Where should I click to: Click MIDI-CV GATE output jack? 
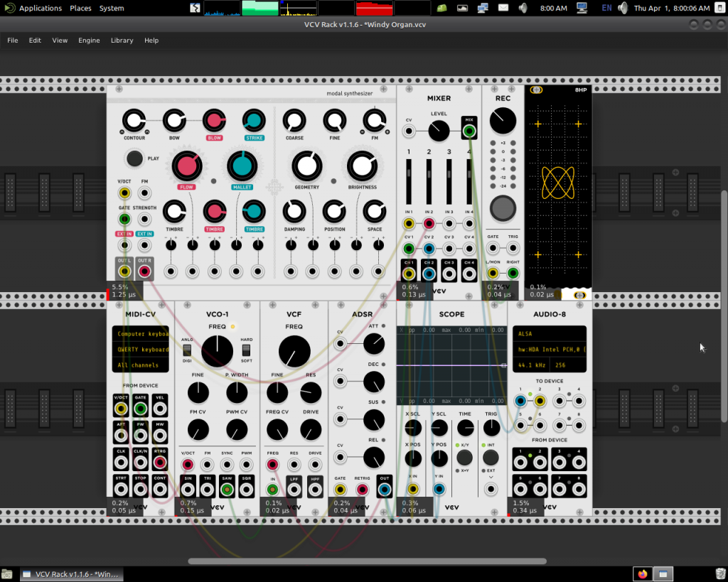pos(140,409)
